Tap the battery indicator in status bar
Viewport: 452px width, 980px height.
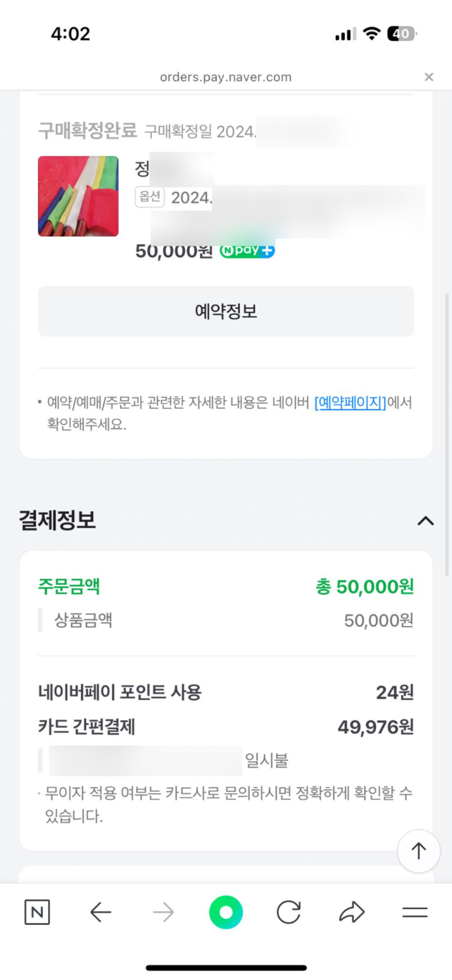(401, 34)
